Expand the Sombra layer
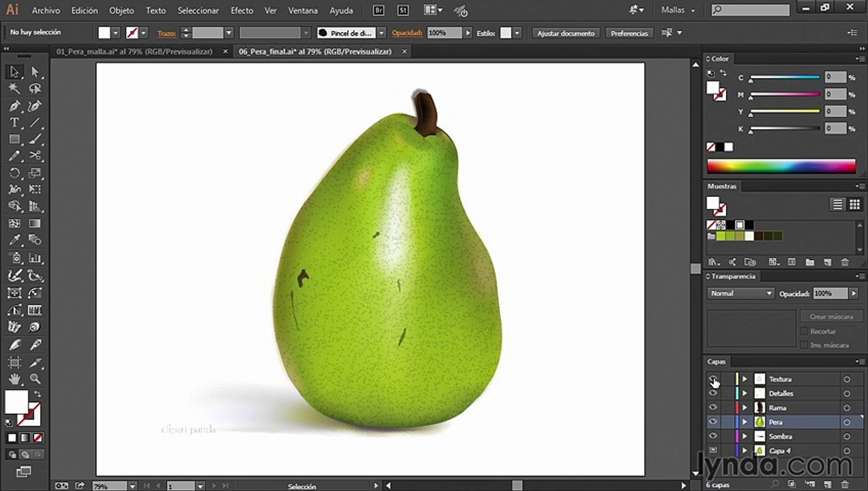 coord(744,436)
